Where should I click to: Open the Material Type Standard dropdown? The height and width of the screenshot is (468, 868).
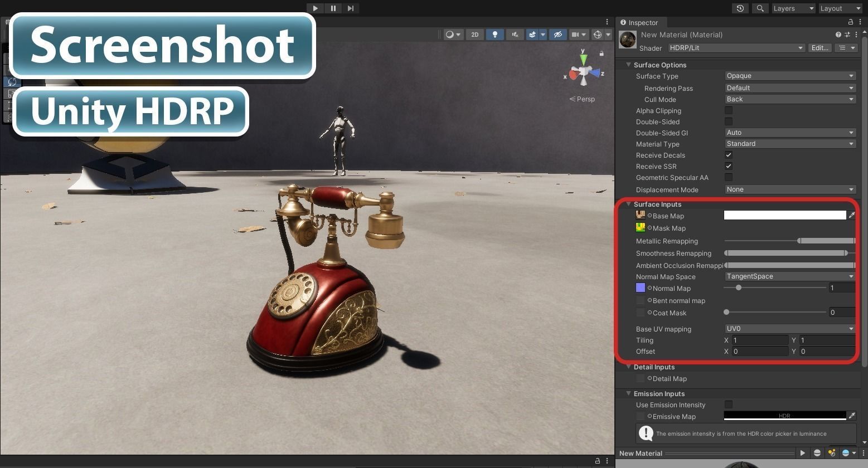790,144
